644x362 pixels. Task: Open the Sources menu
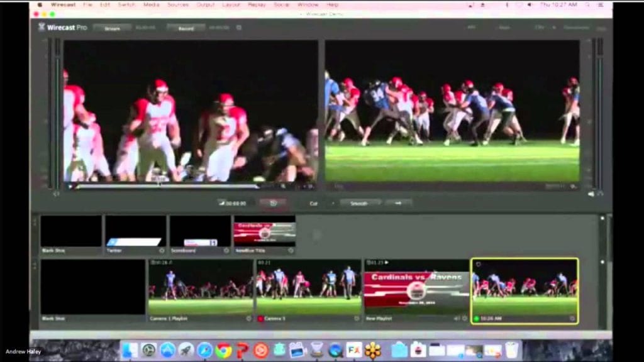coord(177,4)
